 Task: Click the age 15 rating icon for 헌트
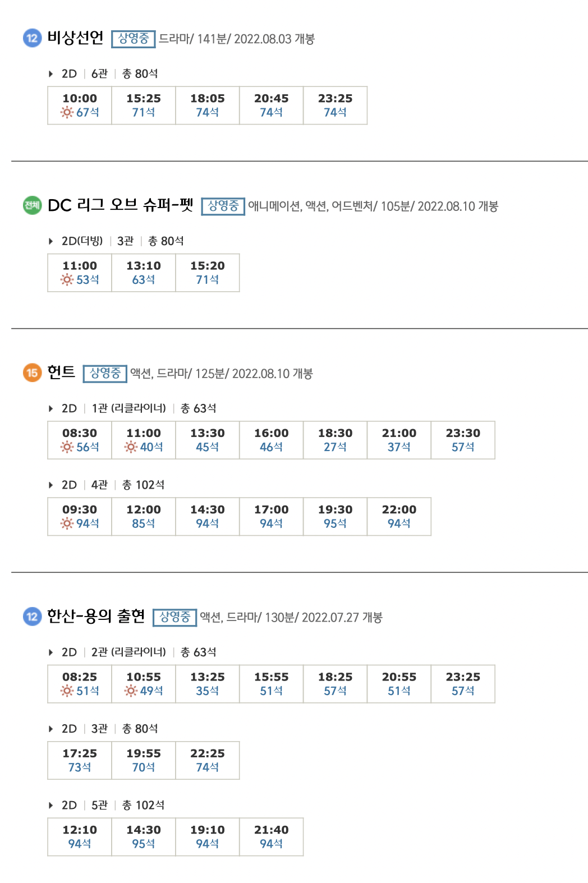[32, 372]
